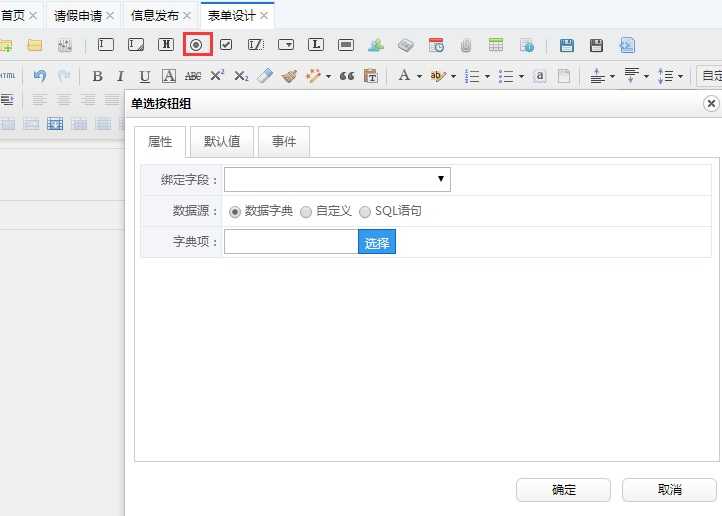Image resolution: width=722 pixels, height=516 pixels.
Task: Click the black save-as disk icon
Action: [x=596, y=45]
